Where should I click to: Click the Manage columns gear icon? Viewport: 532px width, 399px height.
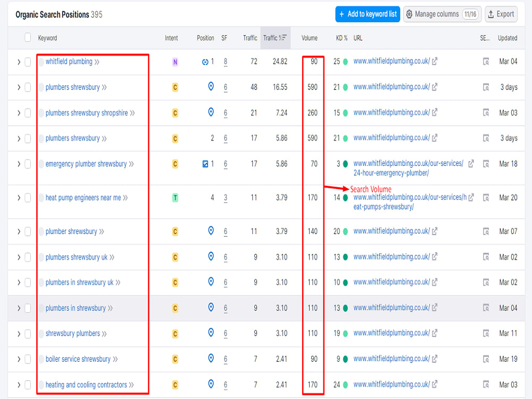(x=409, y=14)
